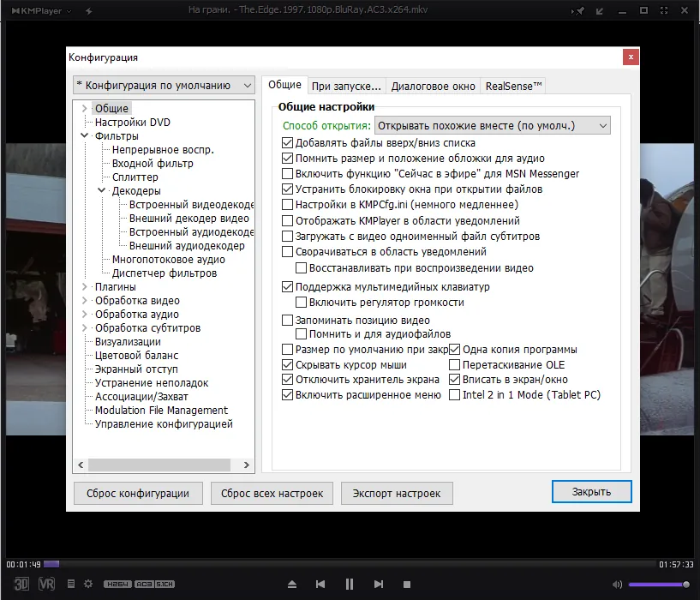
Task: Expand the Плагины tree node
Action: coord(84,286)
